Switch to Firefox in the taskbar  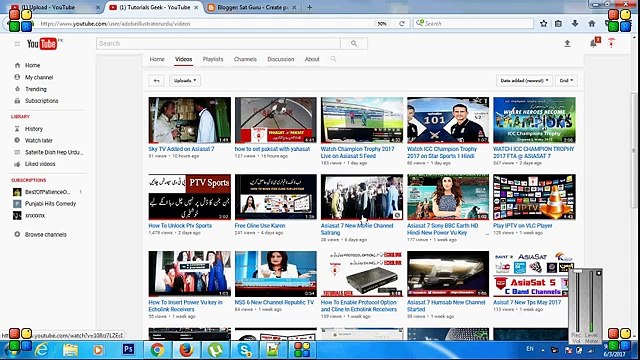click(187, 350)
